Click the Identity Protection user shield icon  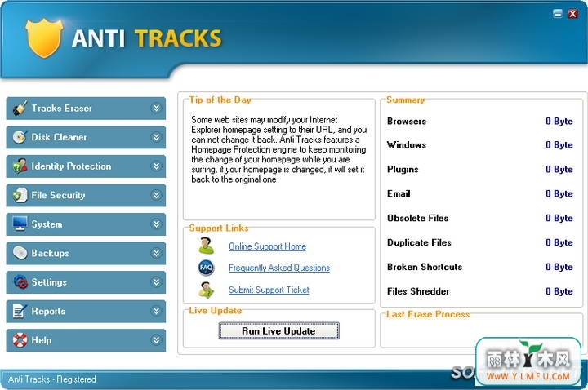tap(20, 166)
